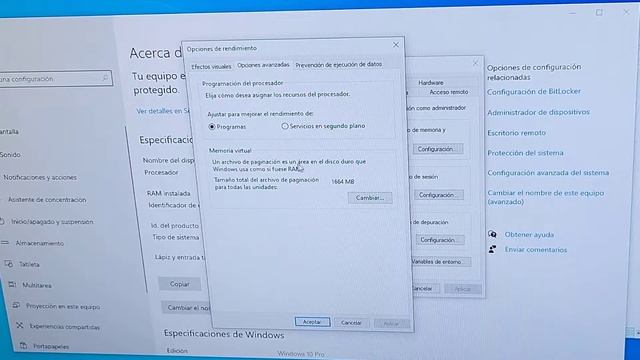This screenshot has height=360, width=640.
Task: Click the 1664 MB paging file value
Action: pyautogui.click(x=343, y=182)
